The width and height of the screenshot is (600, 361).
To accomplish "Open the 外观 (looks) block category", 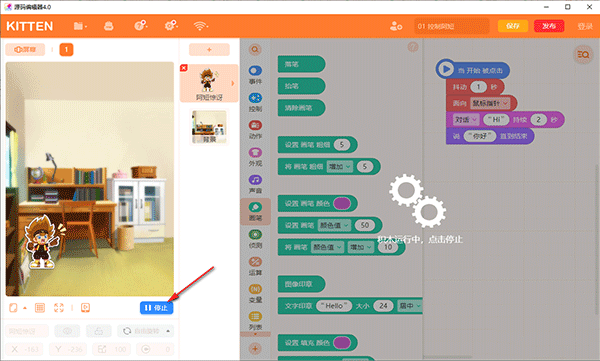I will [x=255, y=157].
